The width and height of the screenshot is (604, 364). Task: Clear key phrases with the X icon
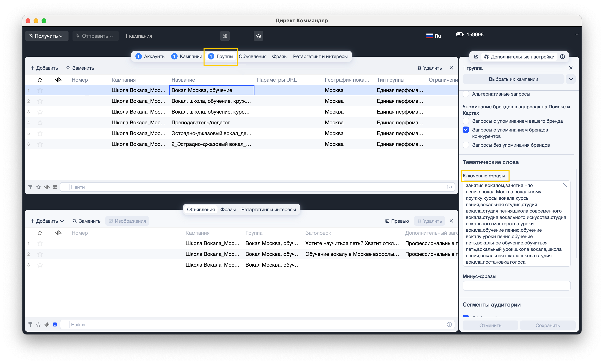[x=565, y=185]
